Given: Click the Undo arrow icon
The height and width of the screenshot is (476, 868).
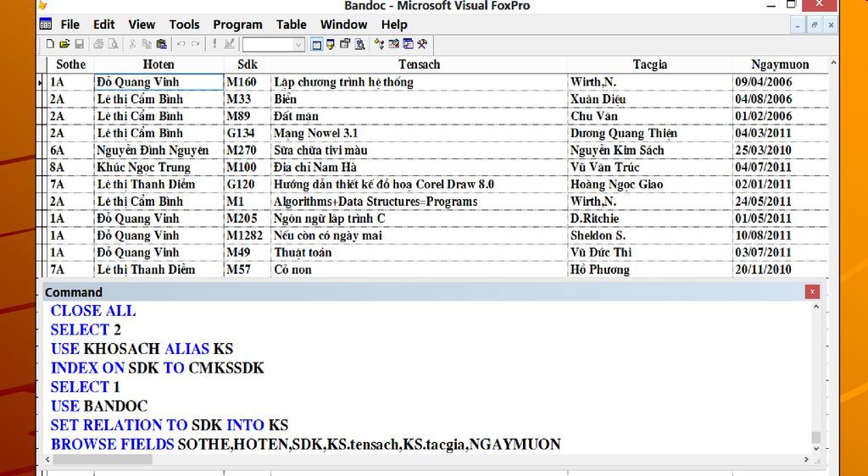Looking at the screenshot, I should (181, 44).
